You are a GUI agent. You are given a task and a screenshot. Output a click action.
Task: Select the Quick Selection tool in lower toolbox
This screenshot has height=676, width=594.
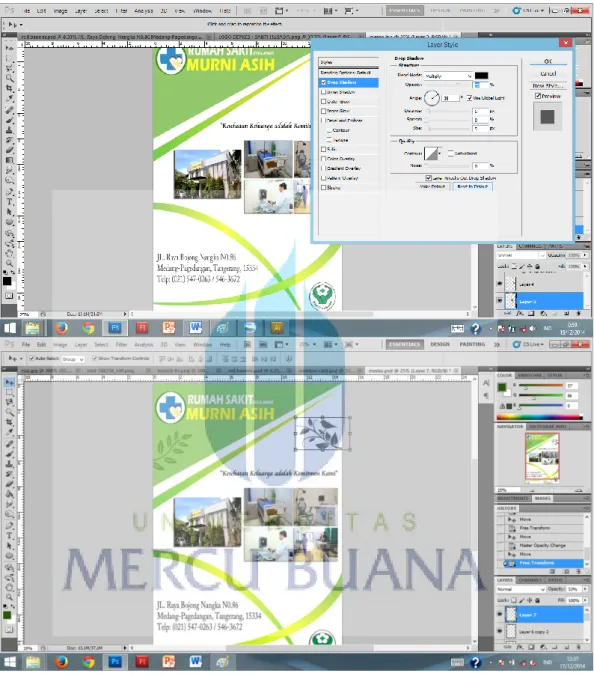point(9,412)
